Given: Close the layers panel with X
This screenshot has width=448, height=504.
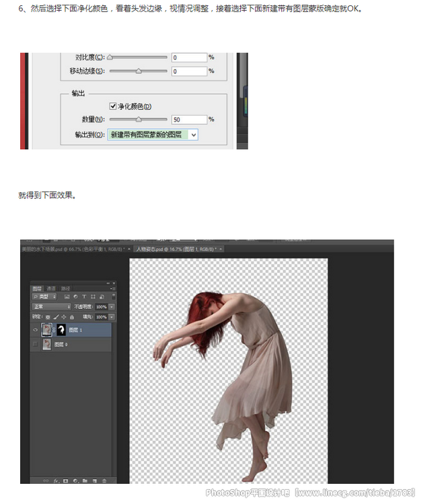Looking at the screenshot, I should point(114,283).
